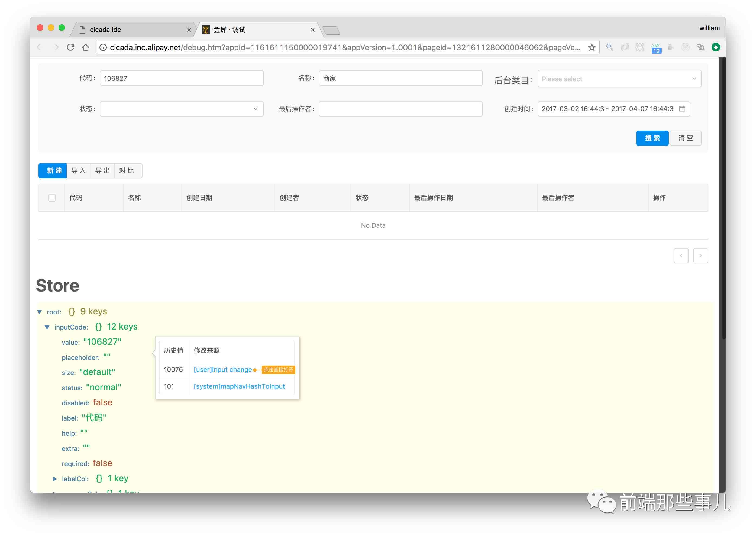Click the 导出 export button
756x536 pixels.
click(x=103, y=171)
